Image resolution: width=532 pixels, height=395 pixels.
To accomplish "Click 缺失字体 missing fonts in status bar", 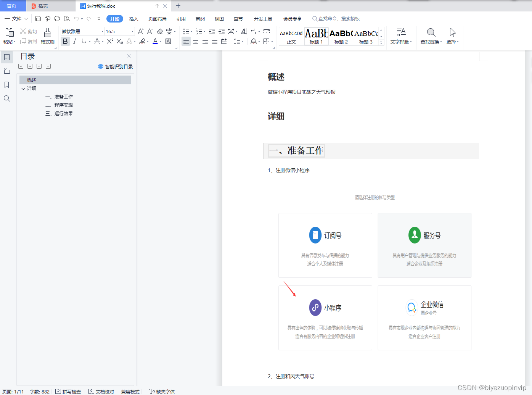I will 162,392.
